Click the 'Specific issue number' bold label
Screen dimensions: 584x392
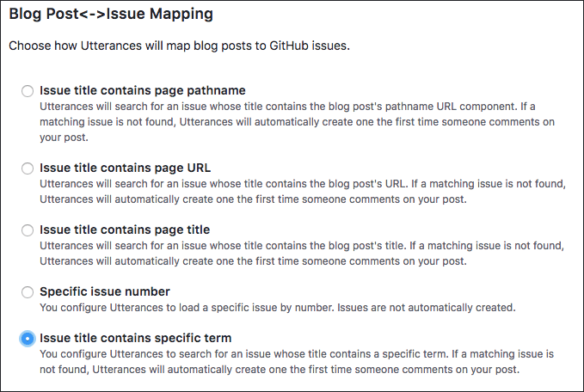point(105,291)
